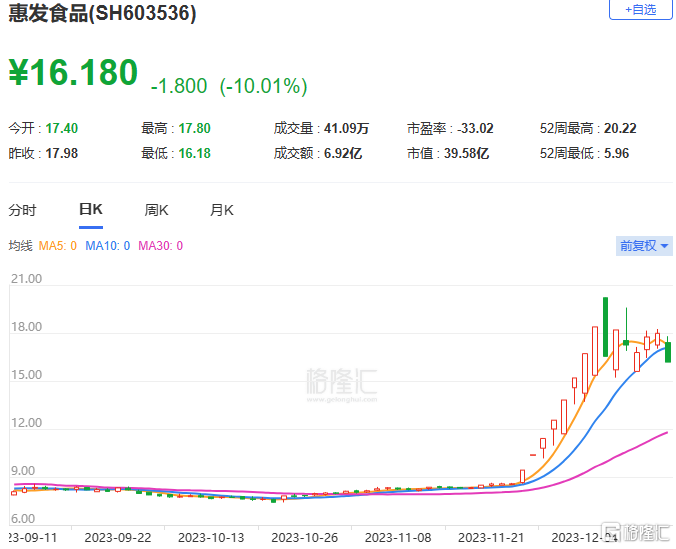Click the change percent (-10.01%)
Viewport: 676px width, 549px height.
(x=263, y=86)
